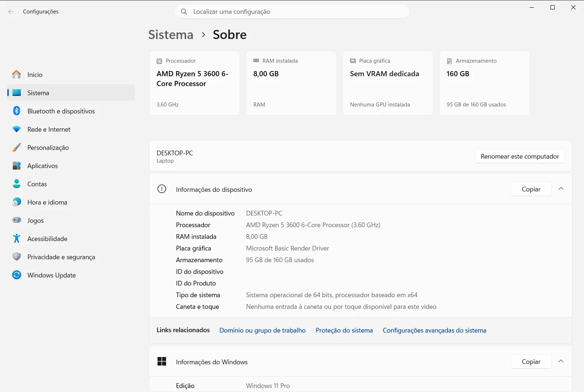This screenshot has height=392, width=584.
Task: Open Início via the home icon
Action: click(16, 74)
